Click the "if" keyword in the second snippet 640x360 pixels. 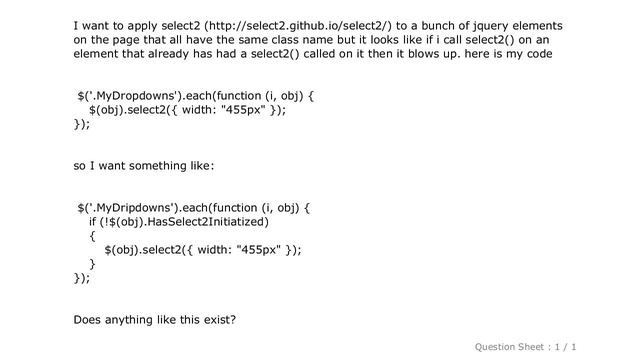[x=92, y=222]
